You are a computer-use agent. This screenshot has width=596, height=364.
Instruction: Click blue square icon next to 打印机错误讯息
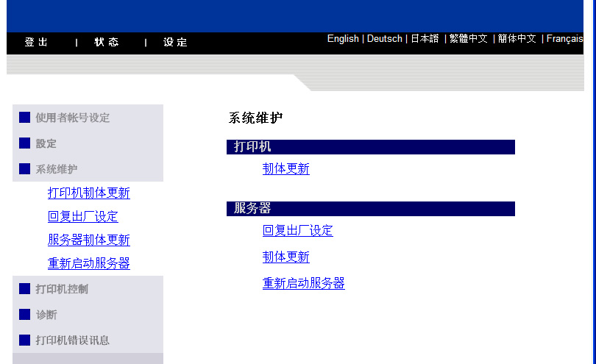click(25, 340)
